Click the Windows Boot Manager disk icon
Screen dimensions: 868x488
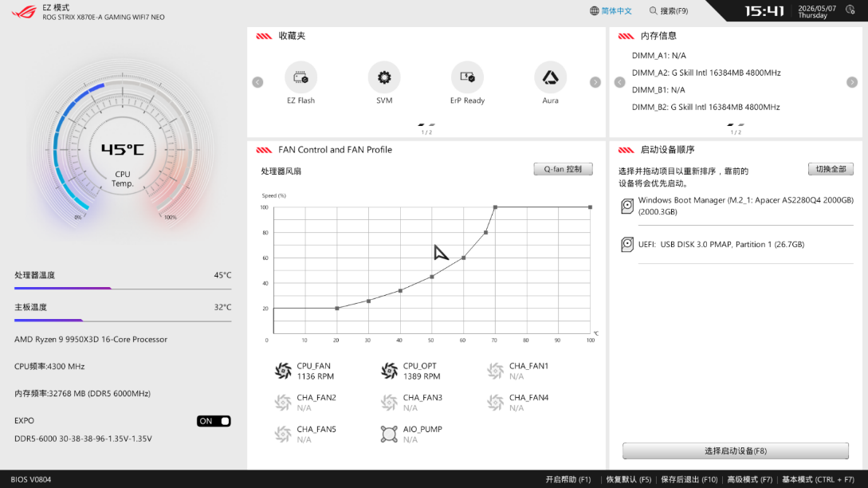coord(627,206)
